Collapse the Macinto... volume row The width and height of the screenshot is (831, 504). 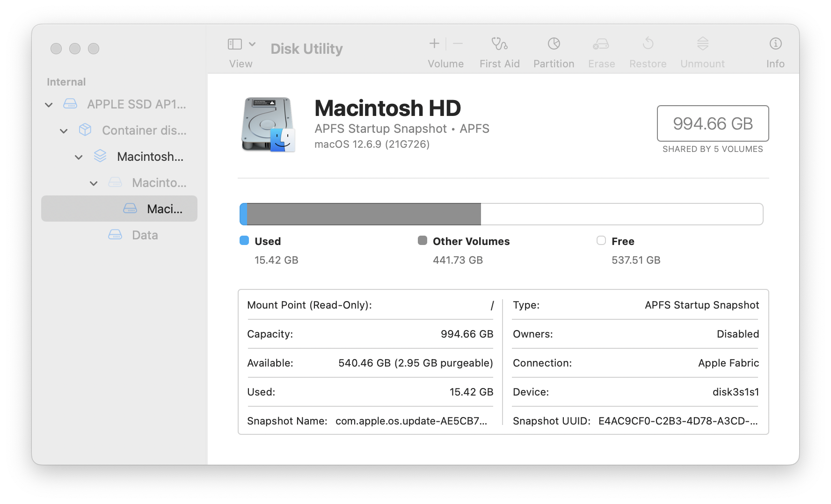94,183
